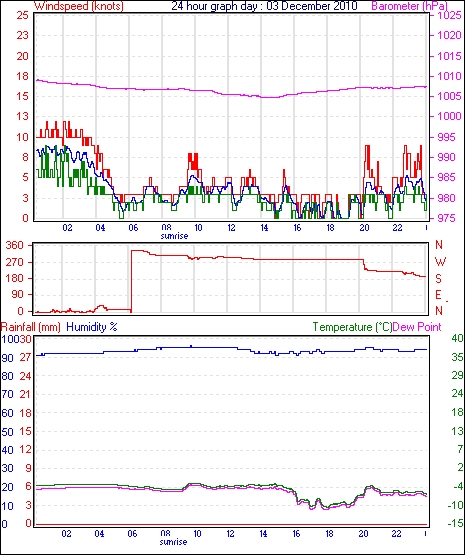Select the Humidity % legend label
Screen dimensions: 465x556
pos(92,327)
